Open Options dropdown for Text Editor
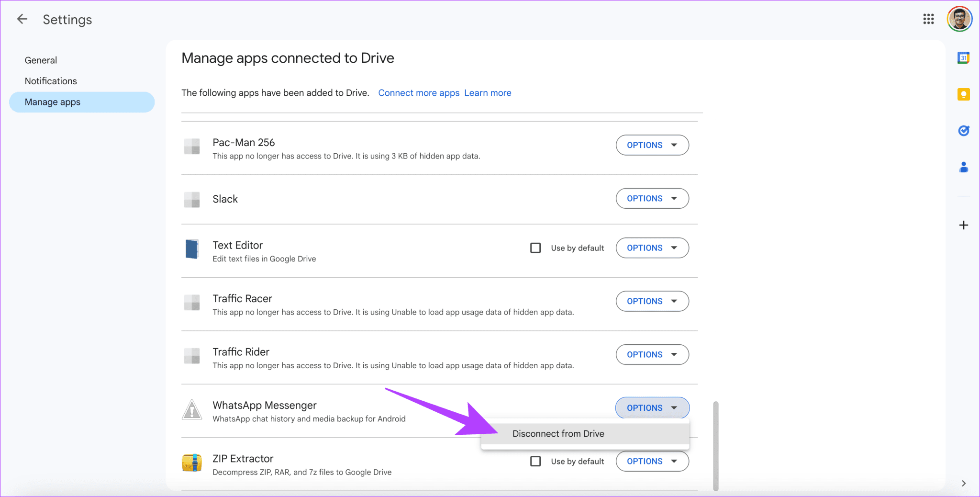Screen dimensions: 980x497 [652, 248]
